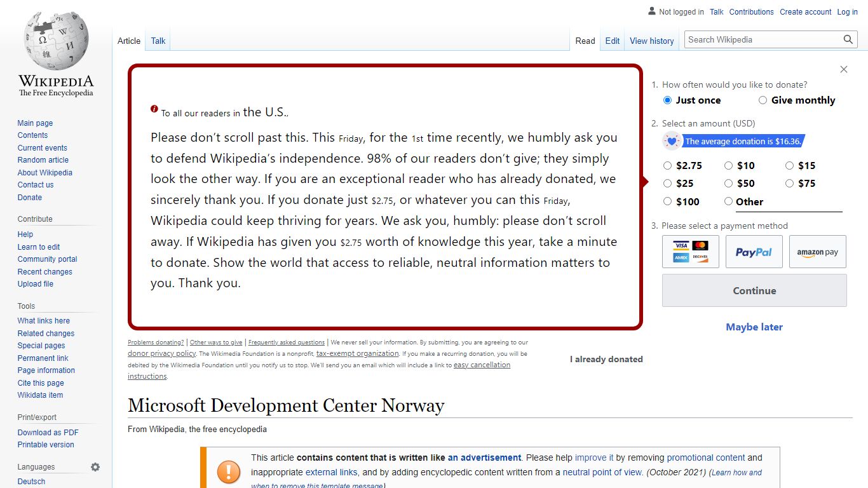Open What links here tool
This screenshot has height=488, width=868.
pyautogui.click(x=43, y=321)
